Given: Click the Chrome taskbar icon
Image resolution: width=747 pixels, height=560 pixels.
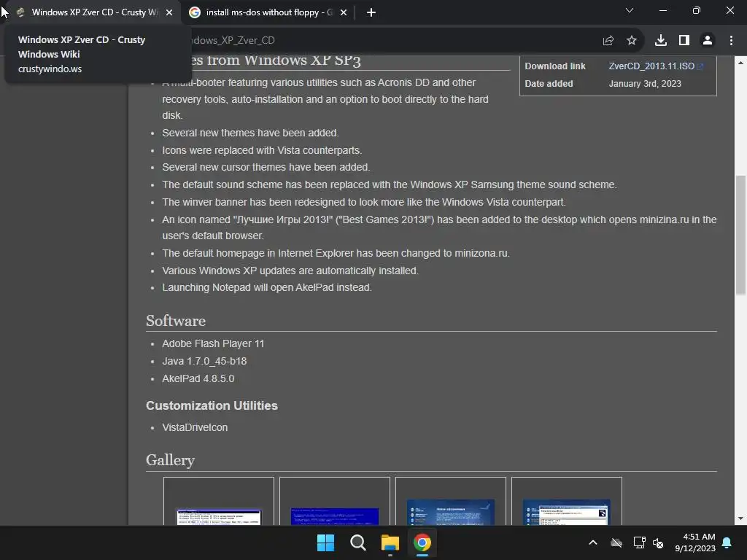Looking at the screenshot, I should pos(422,542).
